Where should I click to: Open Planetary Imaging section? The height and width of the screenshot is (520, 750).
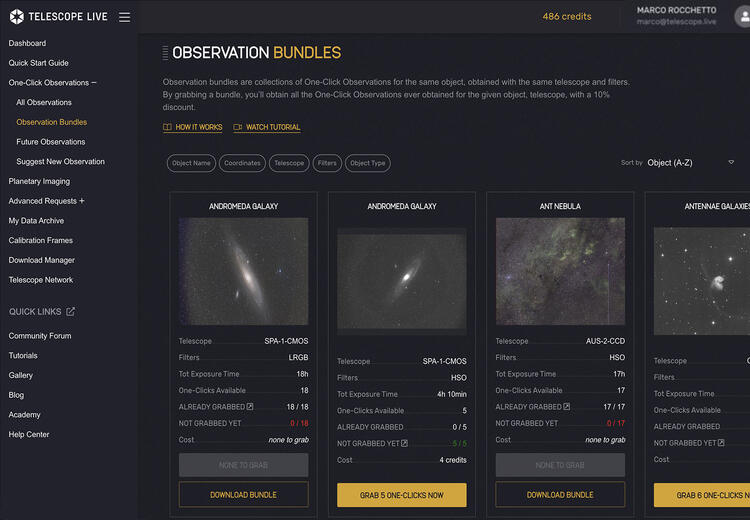pyautogui.click(x=39, y=181)
